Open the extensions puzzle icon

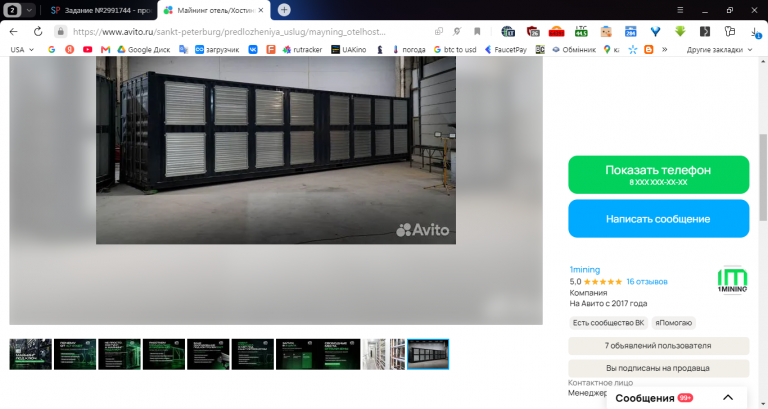(730, 31)
